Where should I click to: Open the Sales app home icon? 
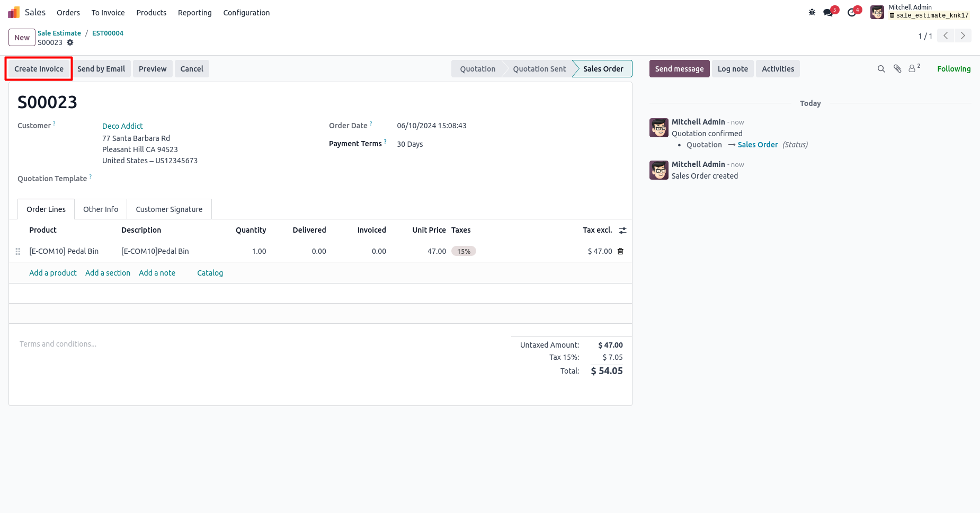pyautogui.click(x=14, y=12)
